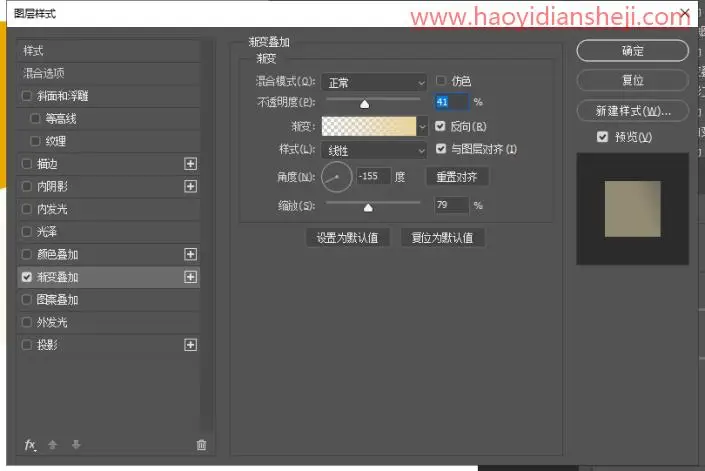Open the 样式 dropdown showing 线性

pos(374,151)
